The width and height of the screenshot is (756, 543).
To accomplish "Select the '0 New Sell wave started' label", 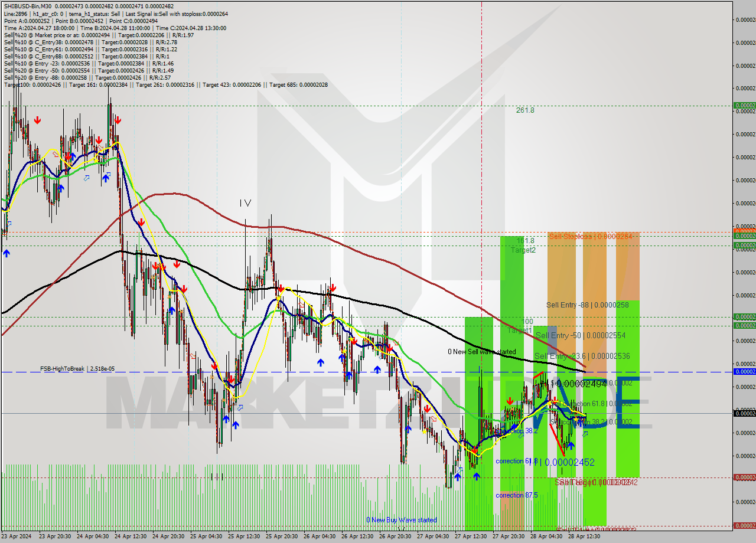I will [x=482, y=352].
